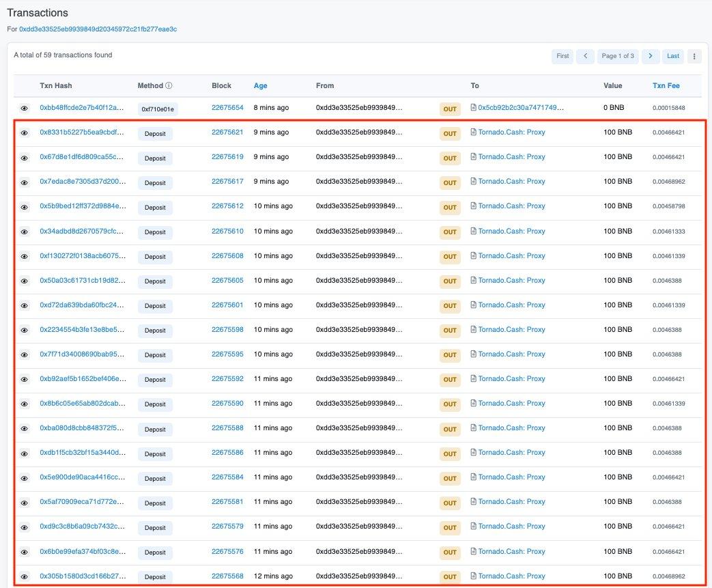Click '0.00015848' fee in first row
712x588 pixels.
click(x=669, y=108)
